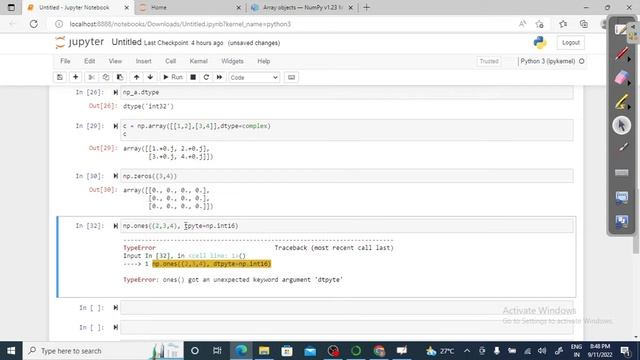Open File Explorer from the taskbar
640x360 pixels.
click(264, 351)
